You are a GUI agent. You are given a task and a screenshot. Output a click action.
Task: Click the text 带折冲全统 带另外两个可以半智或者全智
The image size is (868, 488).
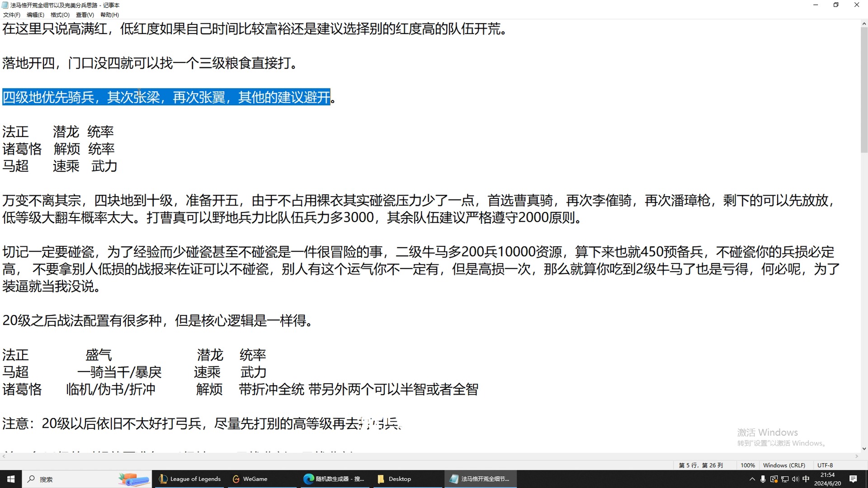[359, 389]
